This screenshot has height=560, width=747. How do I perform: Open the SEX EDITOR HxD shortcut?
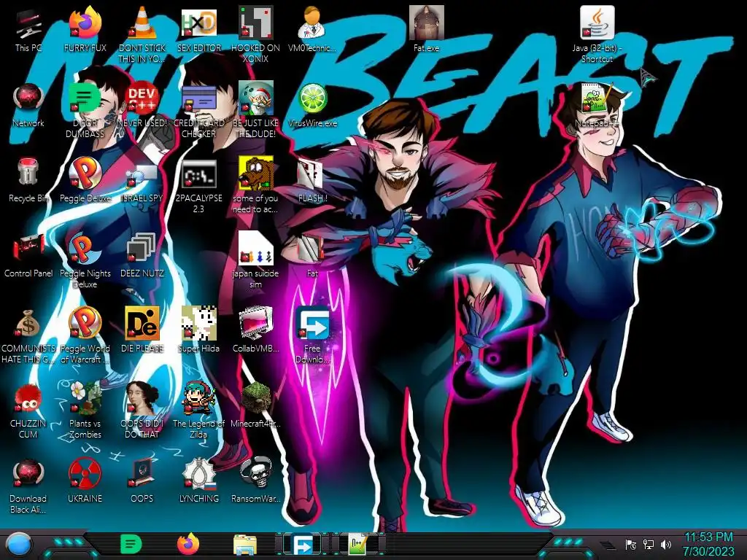point(198,23)
